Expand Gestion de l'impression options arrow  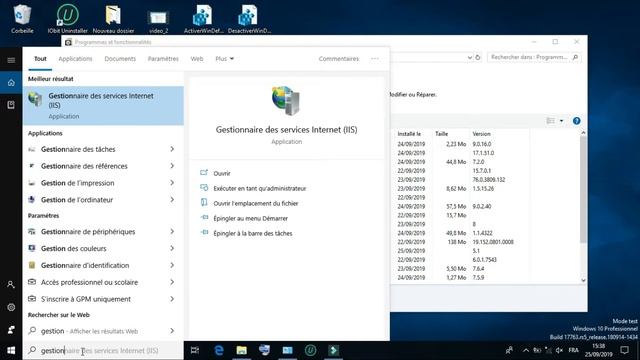click(x=172, y=182)
